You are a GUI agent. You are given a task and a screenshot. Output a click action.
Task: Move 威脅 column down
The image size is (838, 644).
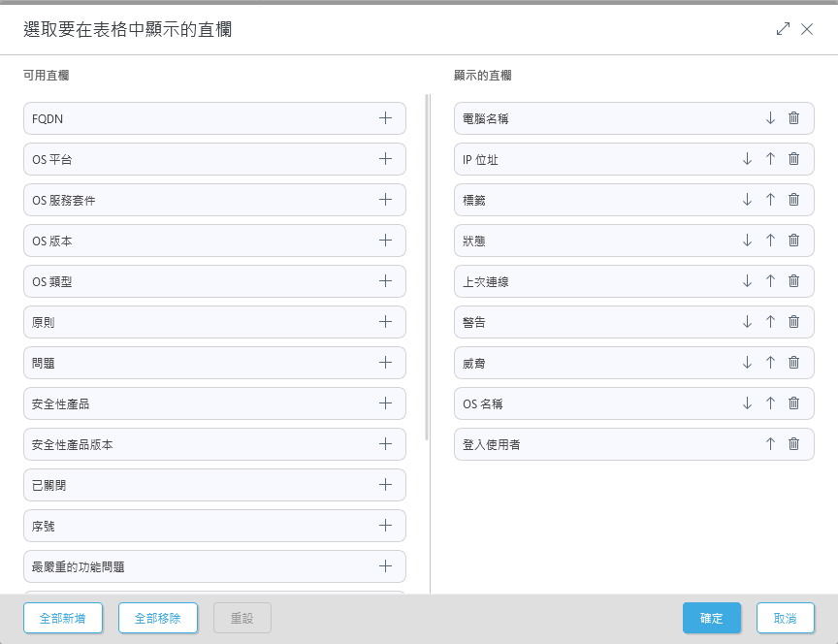coord(747,363)
